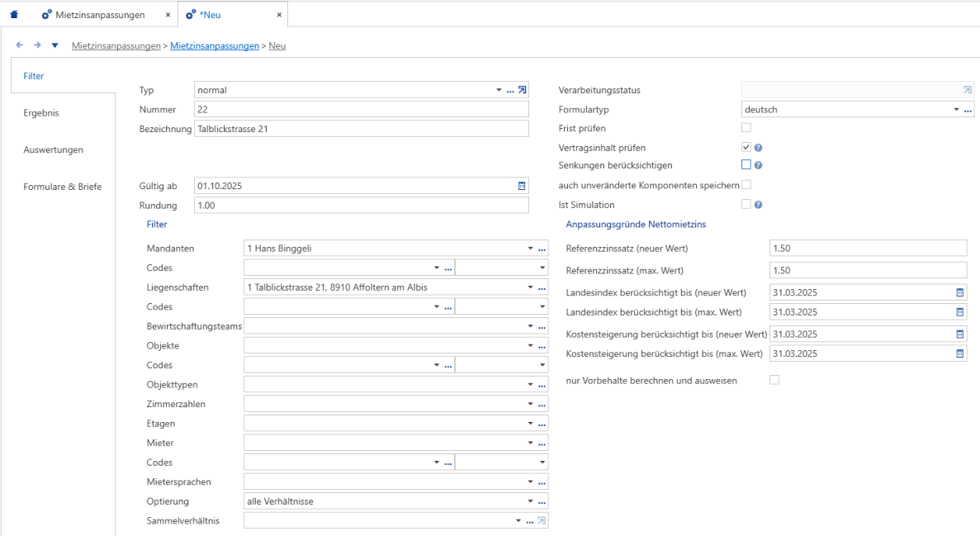The image size is (980, 536).
Task: Click the Neu breadcrumb link
Action: pyautogui.click(x=277, y=45)
